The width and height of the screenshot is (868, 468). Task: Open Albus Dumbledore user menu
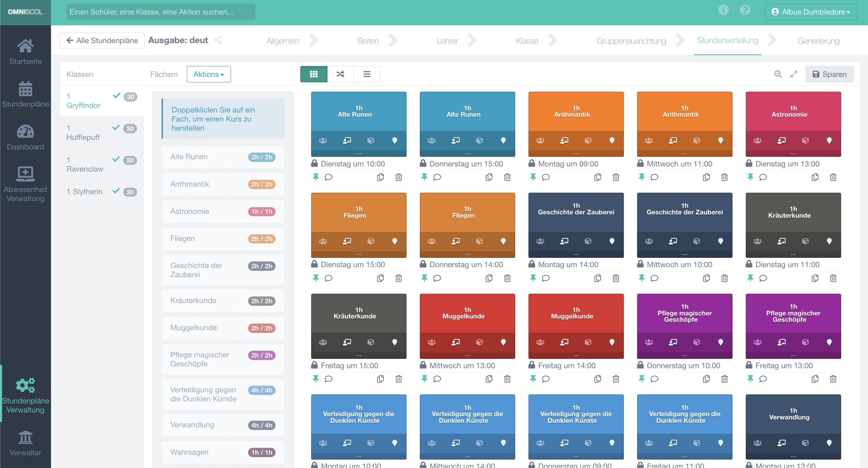click(810, 12)
